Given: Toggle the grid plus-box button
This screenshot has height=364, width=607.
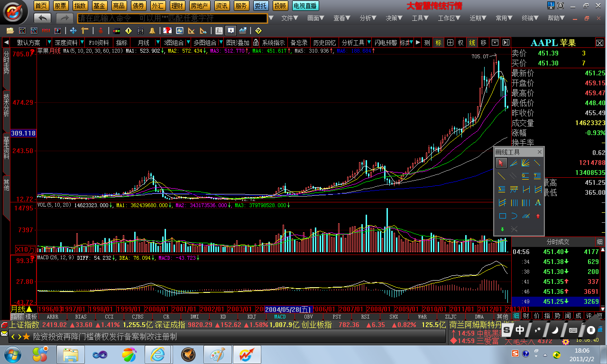Looking at the screenshot, I should coord(450,42).
